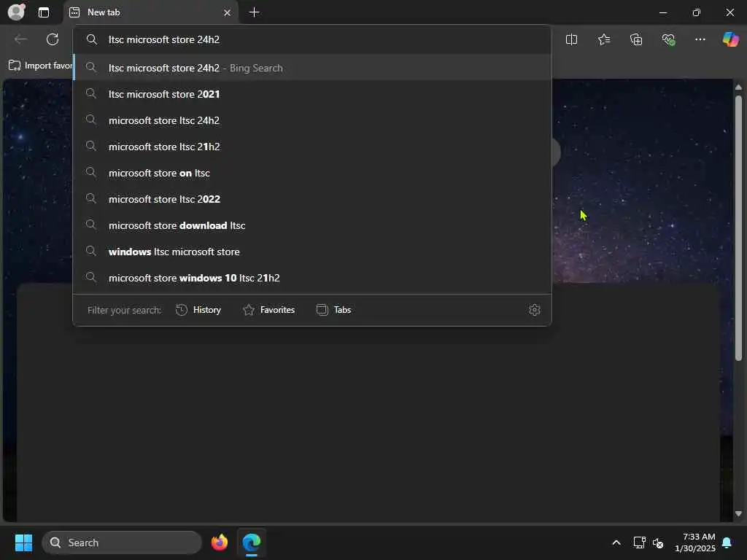This screenshot has width=747, height=560.
Task: Open the notifications bell icon
Action: pyautogui.click(x=727, y=542)
